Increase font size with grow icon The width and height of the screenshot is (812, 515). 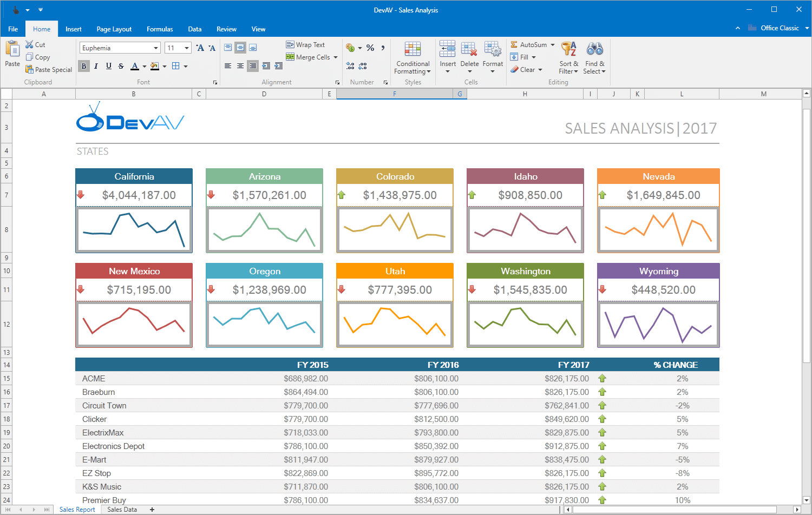click(x=200, y=48)
